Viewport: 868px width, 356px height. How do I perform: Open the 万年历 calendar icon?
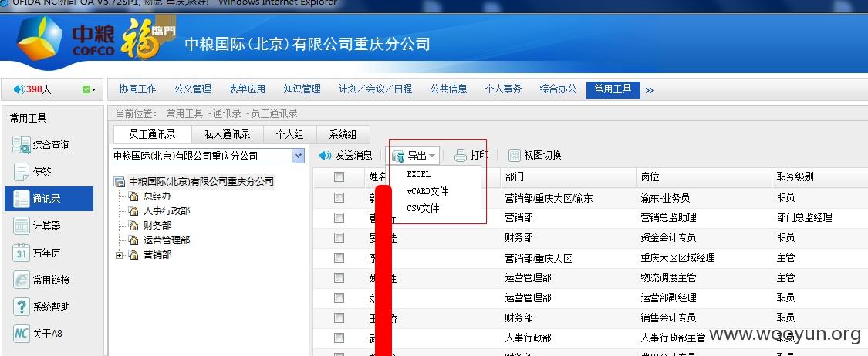(21, 254)
